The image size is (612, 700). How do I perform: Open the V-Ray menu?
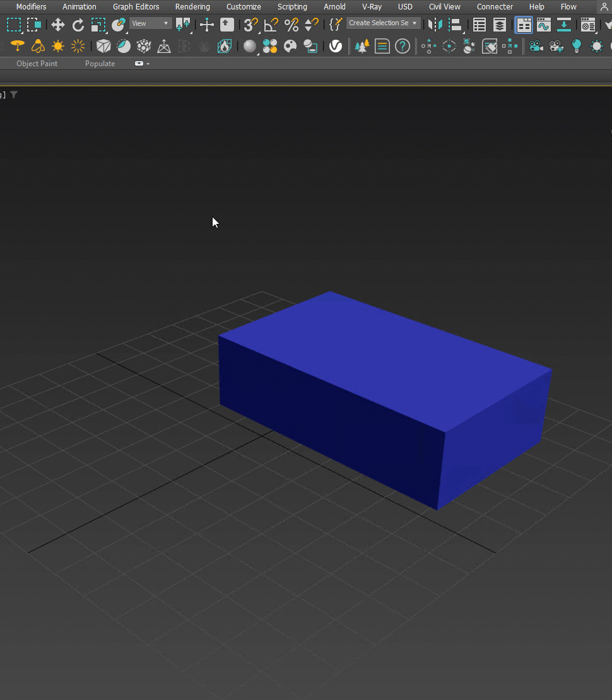pyautogui.click(x=372, y=7)
